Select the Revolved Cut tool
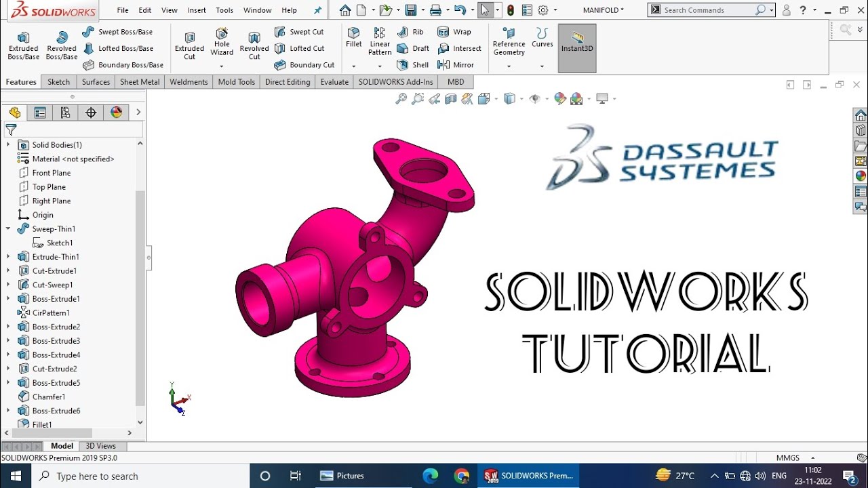Viewport: 868px width, 488px height. [x=254, y=46]
